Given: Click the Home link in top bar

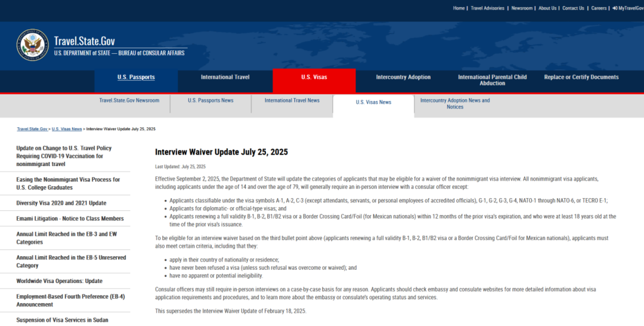Looking at the screenshot, I should pyautogui.click(x=459, y=8).
